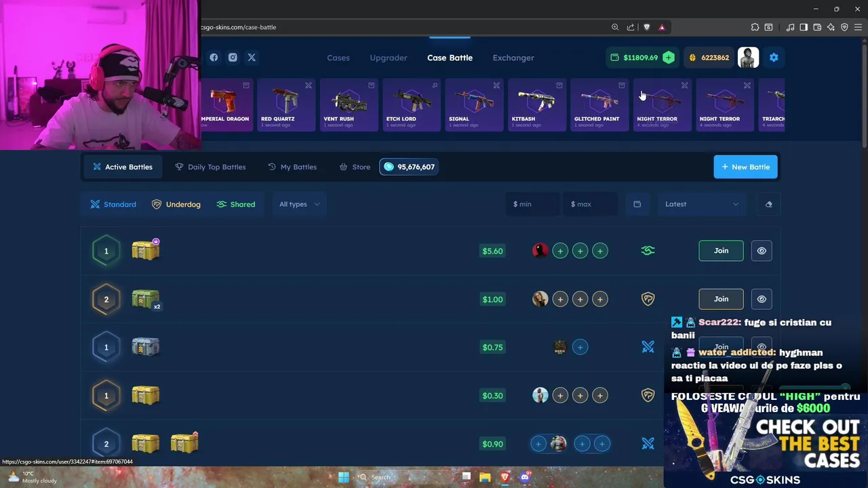The image size is (868, 488).
Task: Open File Explorer from the taskbar
Action: click(x=485, y=477)
